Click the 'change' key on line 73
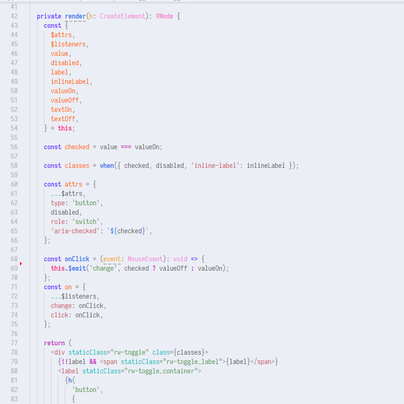The height and width of the screenshot is (404, 404). (61, 306)
